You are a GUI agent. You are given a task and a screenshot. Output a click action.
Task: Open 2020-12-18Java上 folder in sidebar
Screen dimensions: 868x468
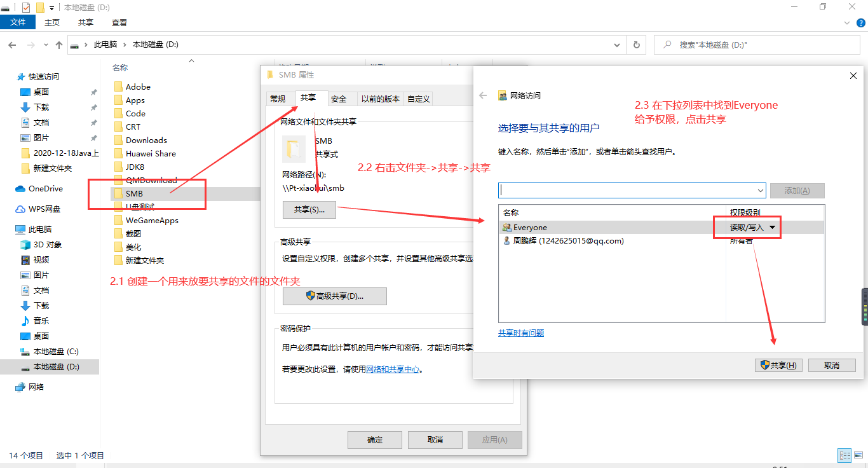(59, 153)
